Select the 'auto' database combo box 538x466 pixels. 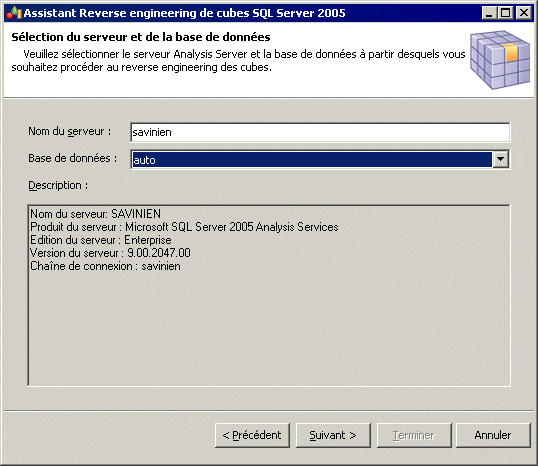click(320, 159)
